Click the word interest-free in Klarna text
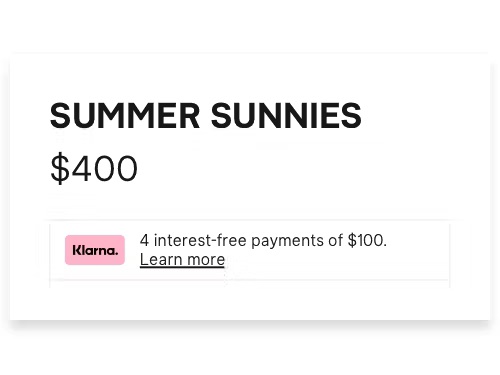Image resolution: width=500 pixels, height=375 pixels. point(200,240)
